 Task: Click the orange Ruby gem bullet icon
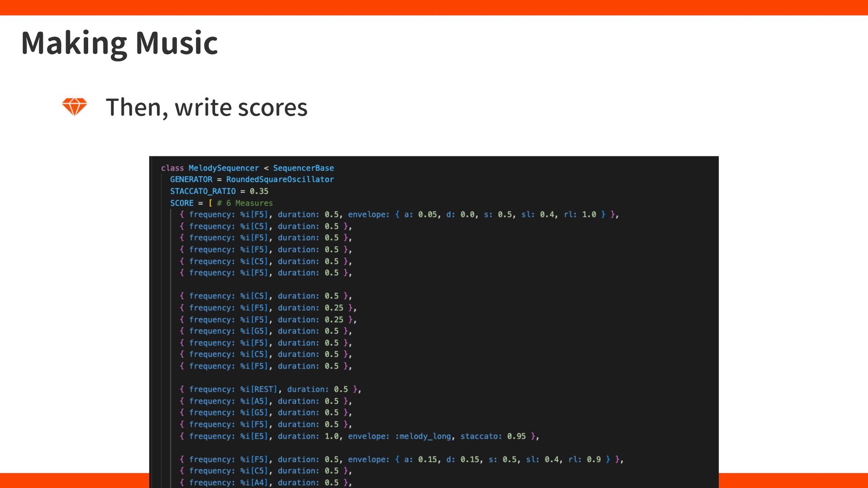tap(74, 107)
